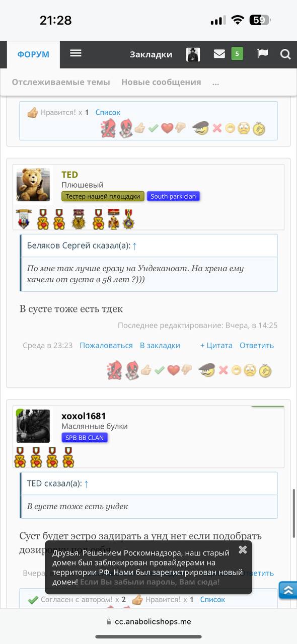Click the red X reaction under TED's post

[223, 370]
